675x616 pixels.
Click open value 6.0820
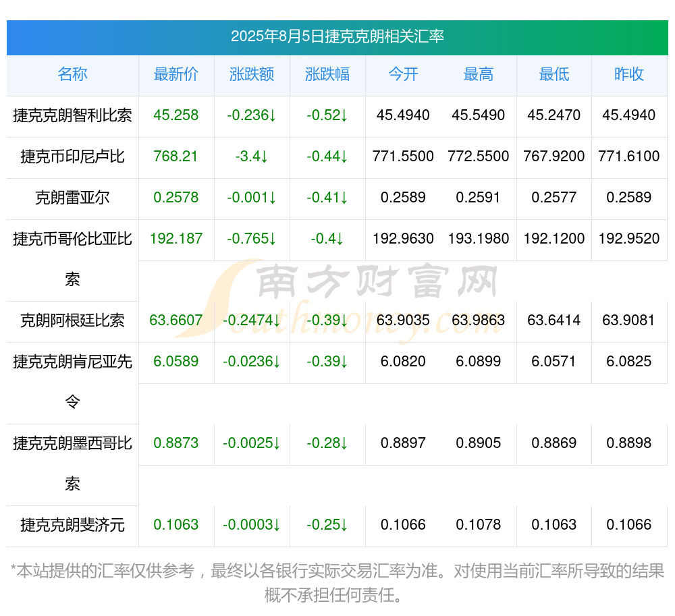point(403,362)
